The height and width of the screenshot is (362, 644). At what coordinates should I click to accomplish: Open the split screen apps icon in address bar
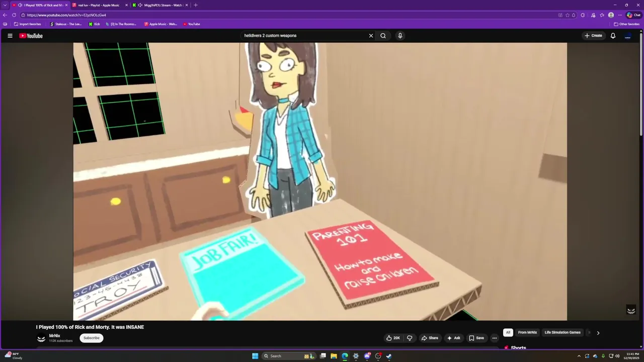click(560, 15)
